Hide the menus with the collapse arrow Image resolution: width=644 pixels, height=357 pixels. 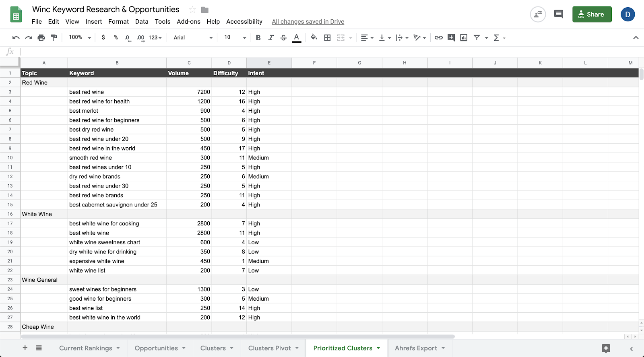[x=636, y=37]
